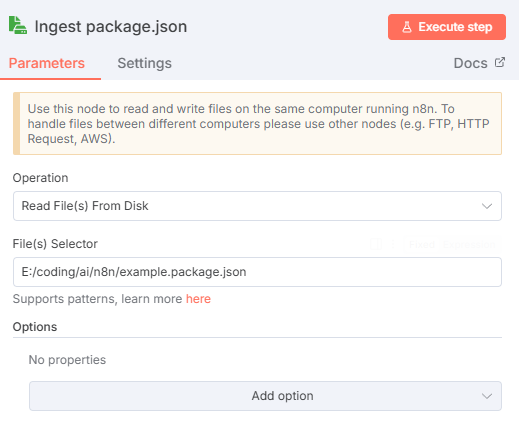Click the 'Operation' field label

click(40, 178)
